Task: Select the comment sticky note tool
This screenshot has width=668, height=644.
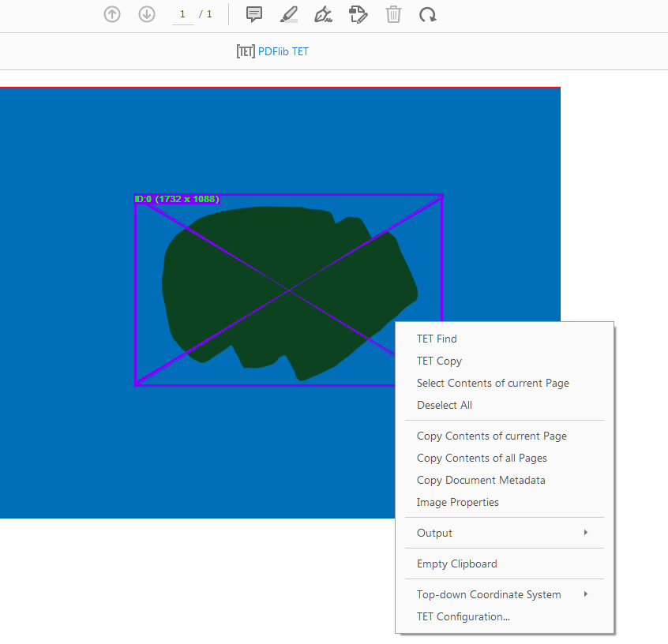Action: (254, 14)
